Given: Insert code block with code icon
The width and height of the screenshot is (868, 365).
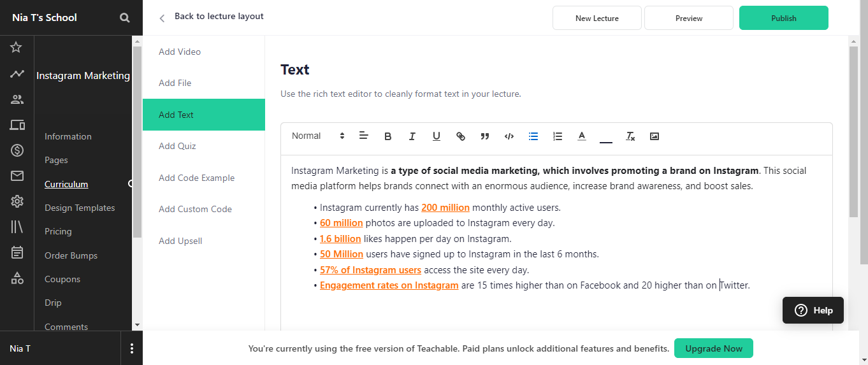Looking at the screenshot, I should pos(509,136).
